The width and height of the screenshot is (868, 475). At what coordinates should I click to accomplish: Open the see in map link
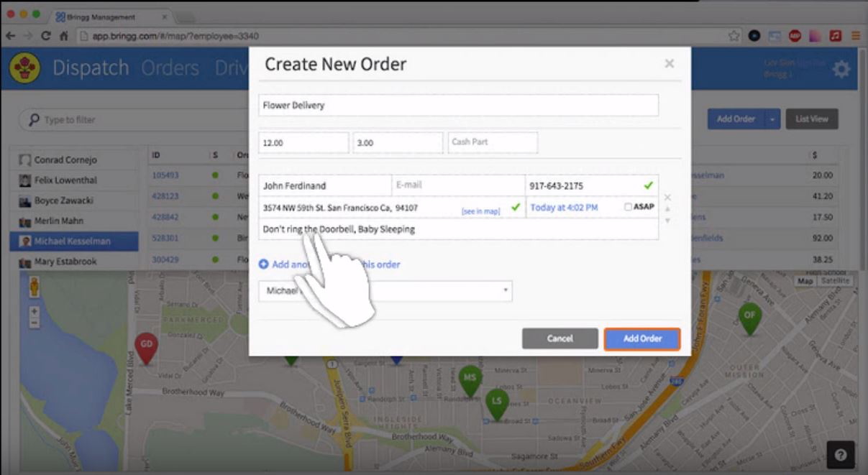480,211
